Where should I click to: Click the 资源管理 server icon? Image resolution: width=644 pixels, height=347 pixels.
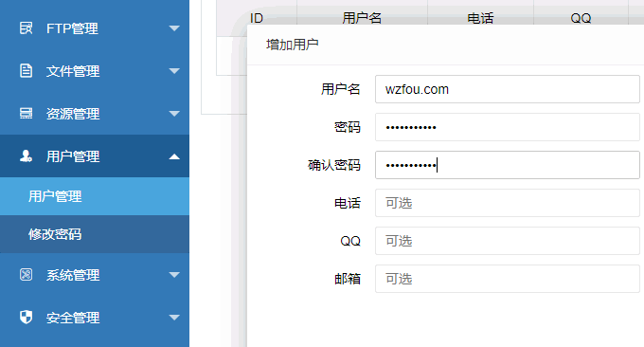coord(26,113)
